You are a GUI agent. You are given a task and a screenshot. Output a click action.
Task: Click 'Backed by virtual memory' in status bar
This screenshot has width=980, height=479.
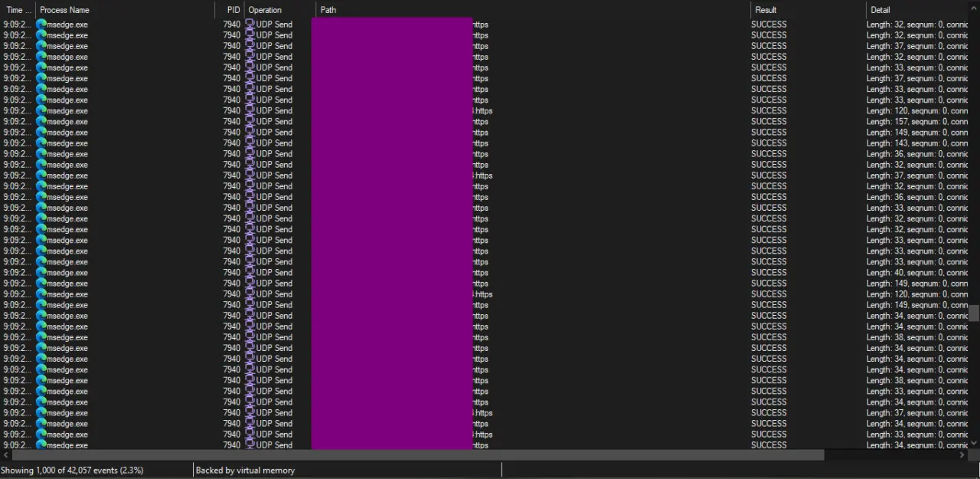(245, 470)
